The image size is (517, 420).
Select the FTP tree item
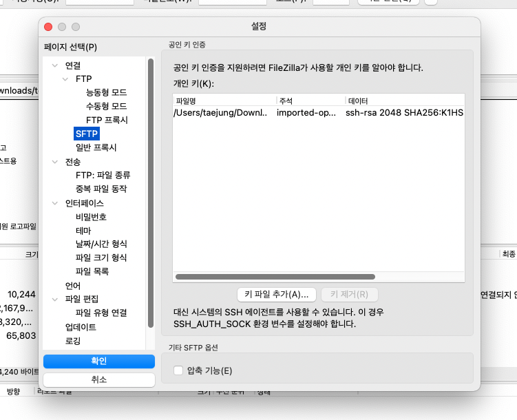click(84, 79)
